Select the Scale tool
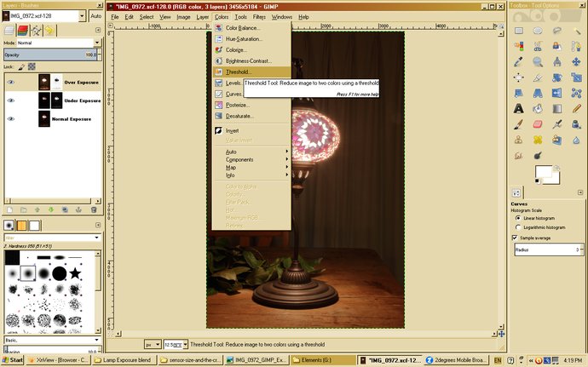 [576, 77]
